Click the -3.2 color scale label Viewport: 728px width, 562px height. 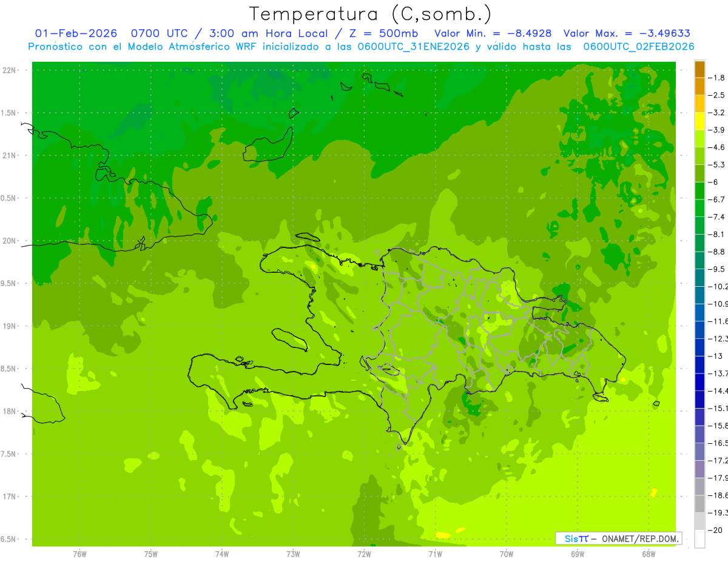[717, 112]
